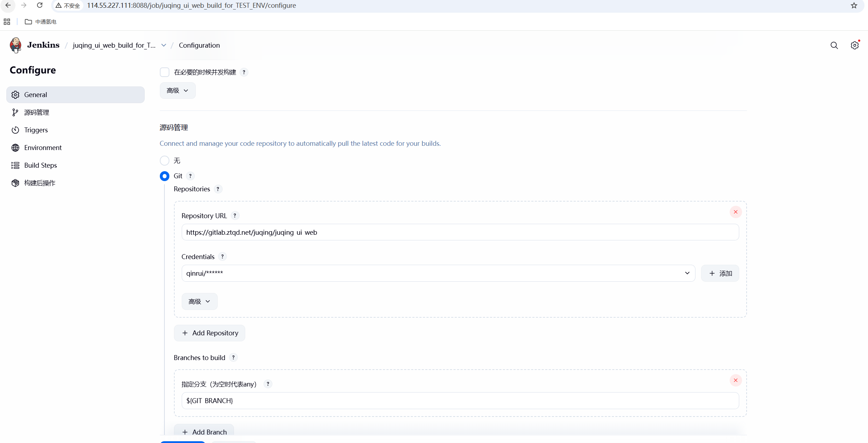Viewport: 868px width, 443px height.
Task: Expand the 高级 section under Credentials
Action: tap(199, 301)
